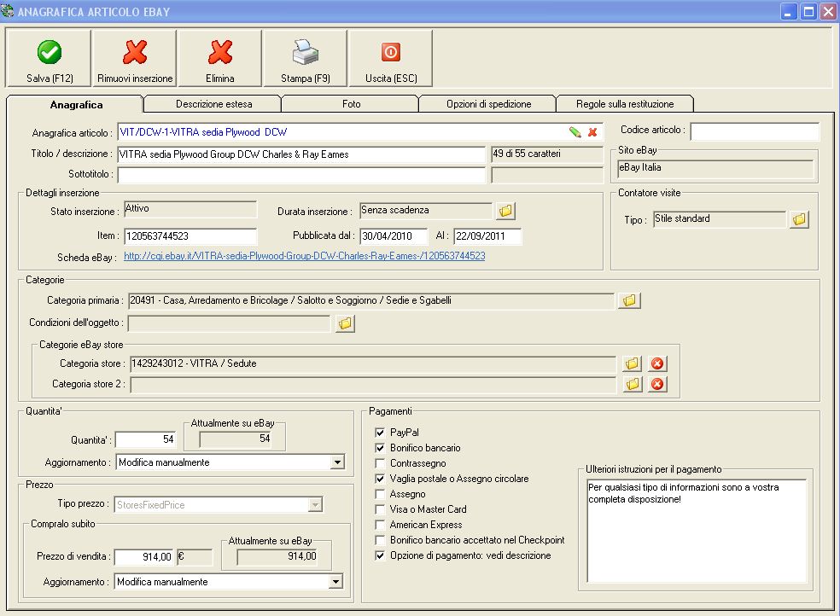The height and width of the screenshot is (616, 840).
Task: Open folder icon next to Durata inserzione
Action: pos(505,211)
